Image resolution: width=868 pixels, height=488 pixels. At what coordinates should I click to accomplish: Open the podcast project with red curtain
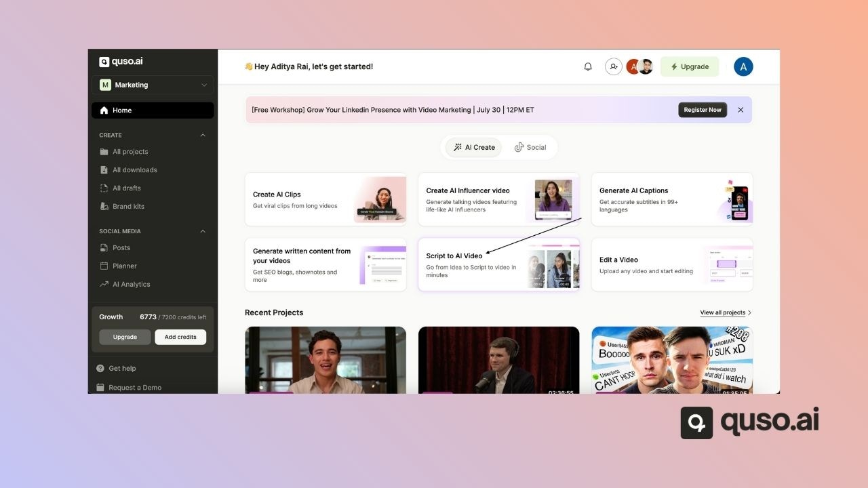coord(499,360)
